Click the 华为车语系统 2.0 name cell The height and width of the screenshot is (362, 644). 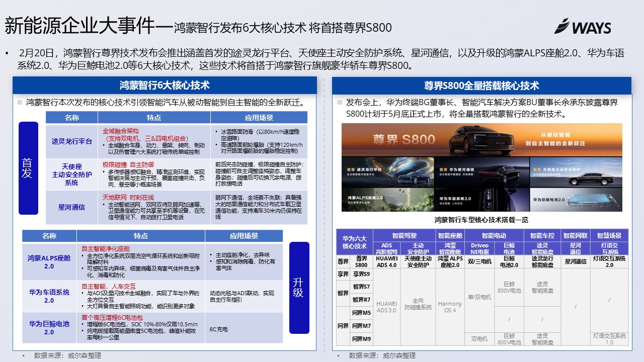pyautogui.click(x=49, y=296)
